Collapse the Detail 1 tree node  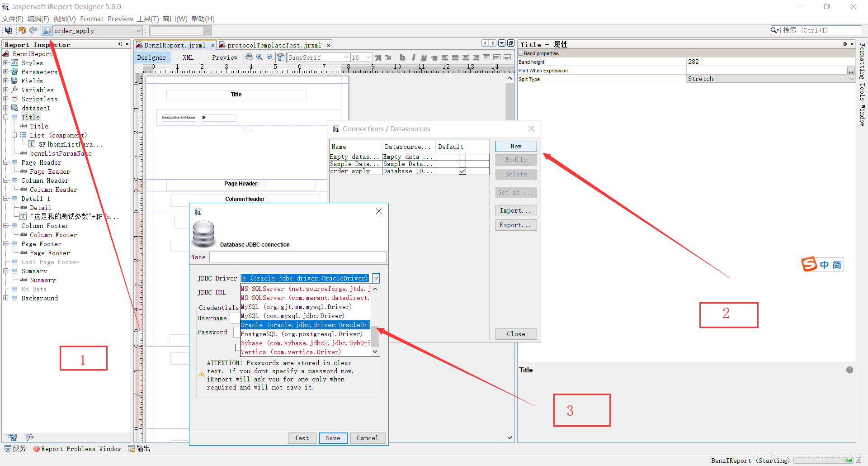click(x=6, y=199)
